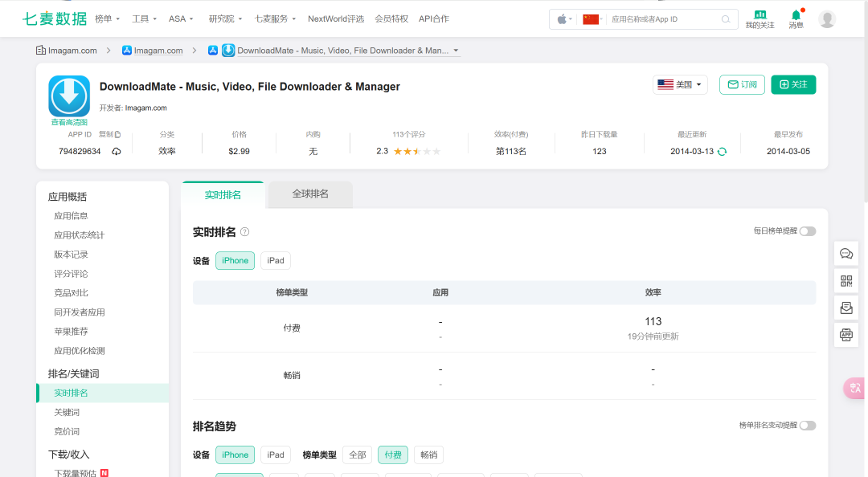Open 应用状态统计 sidebar item
This screenshot has width=868, height=477.
pyautogui.click(x=79, y=235)
